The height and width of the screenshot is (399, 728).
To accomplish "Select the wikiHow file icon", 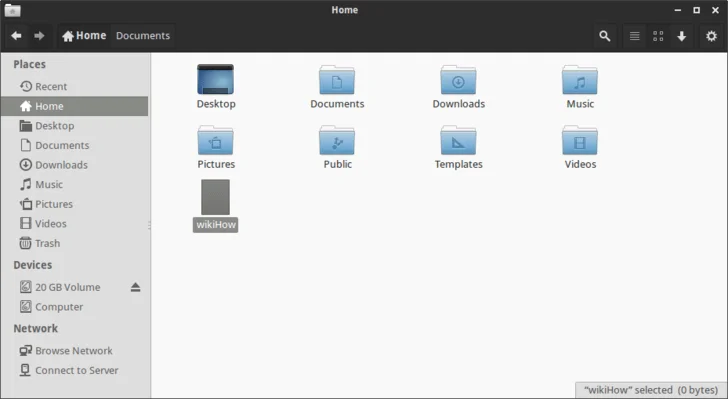I will (x=215, y=197).
